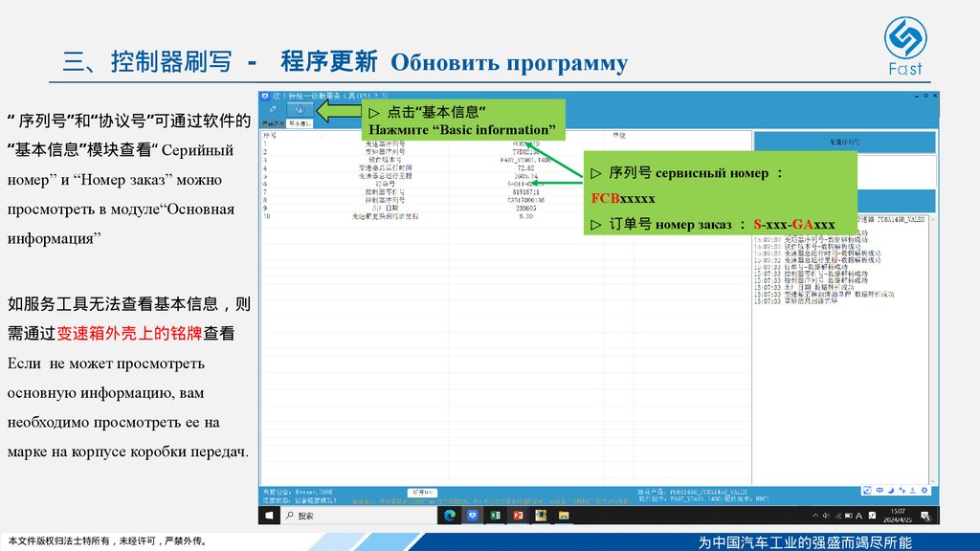Click the image viewer taskbar icon

coord(541,516)
